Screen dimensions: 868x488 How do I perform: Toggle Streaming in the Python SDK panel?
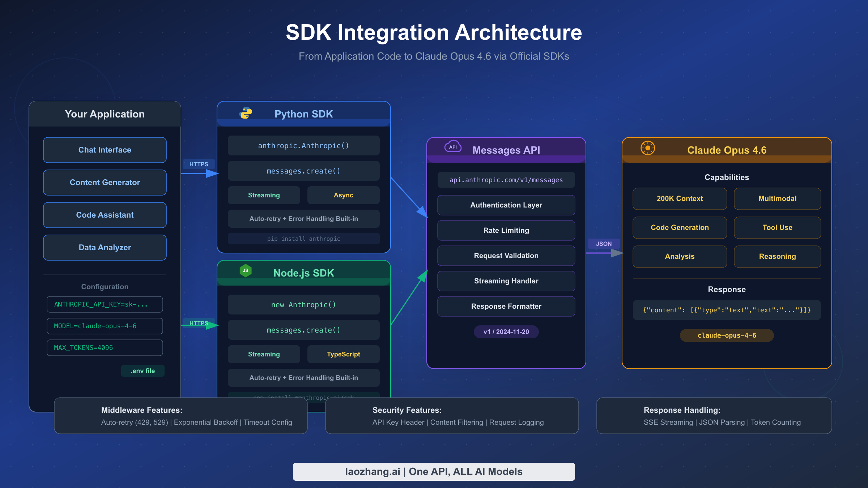pyautogui.click(x=264, y=195)
